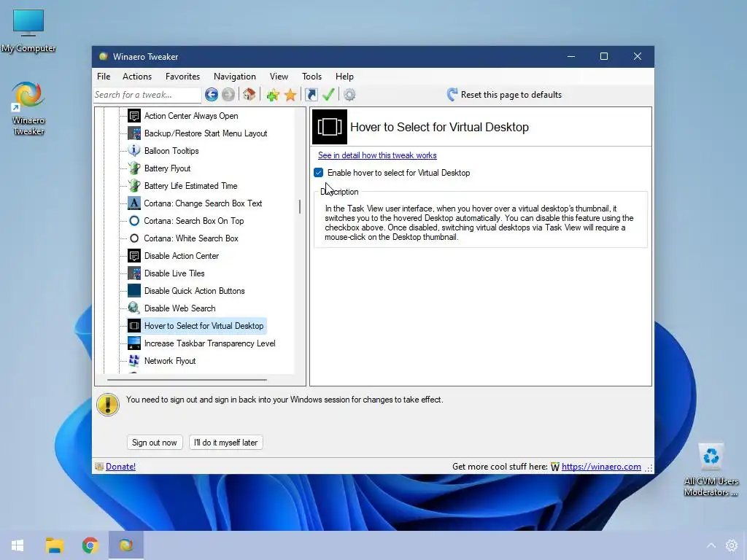The width and height of the screenshot is (747, 560).
Task: Open the Favorites star icon
Action: (x=290, y=95)
